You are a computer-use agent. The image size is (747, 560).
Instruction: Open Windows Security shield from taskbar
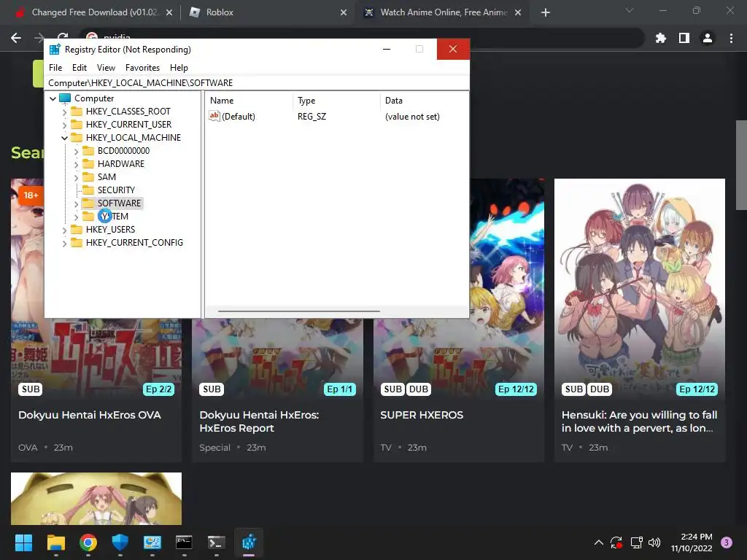coord(120,542)
